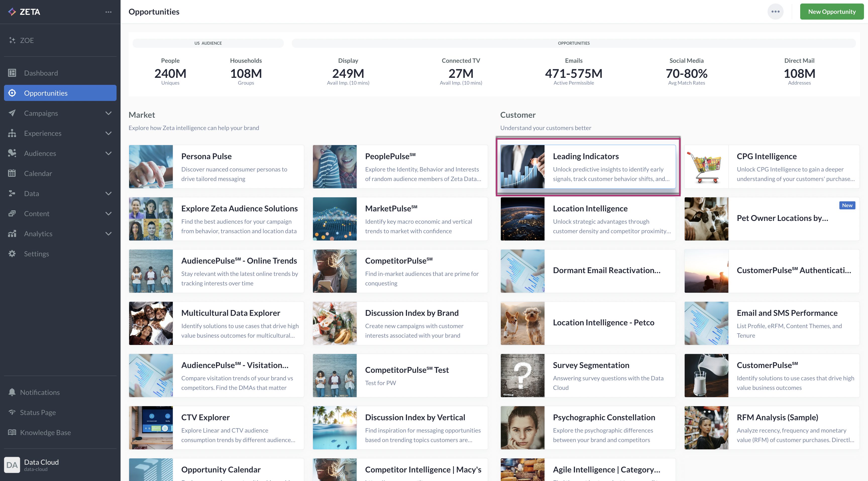
Task: Expand the Analytics section chevron
Action: pyautogui.click(x=108, y=233)
